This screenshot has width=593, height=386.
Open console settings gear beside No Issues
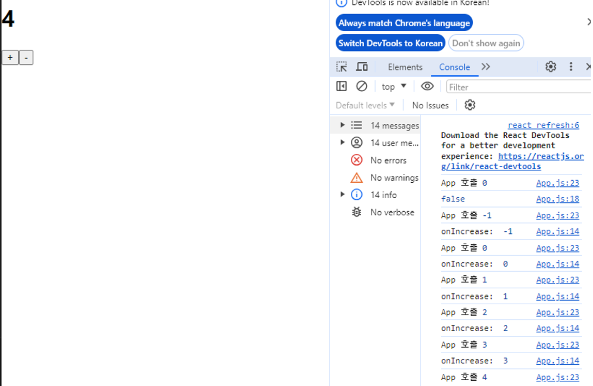click(470, 105)
